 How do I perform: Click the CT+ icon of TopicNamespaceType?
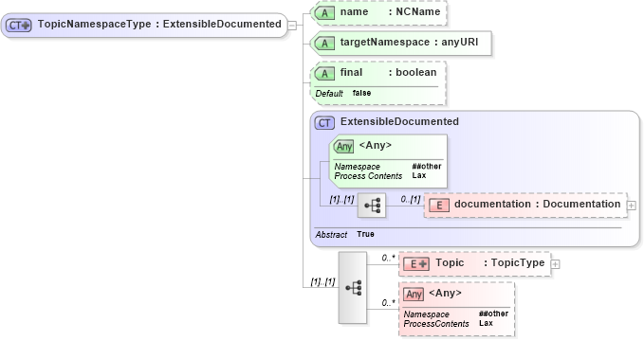[18, 25]
